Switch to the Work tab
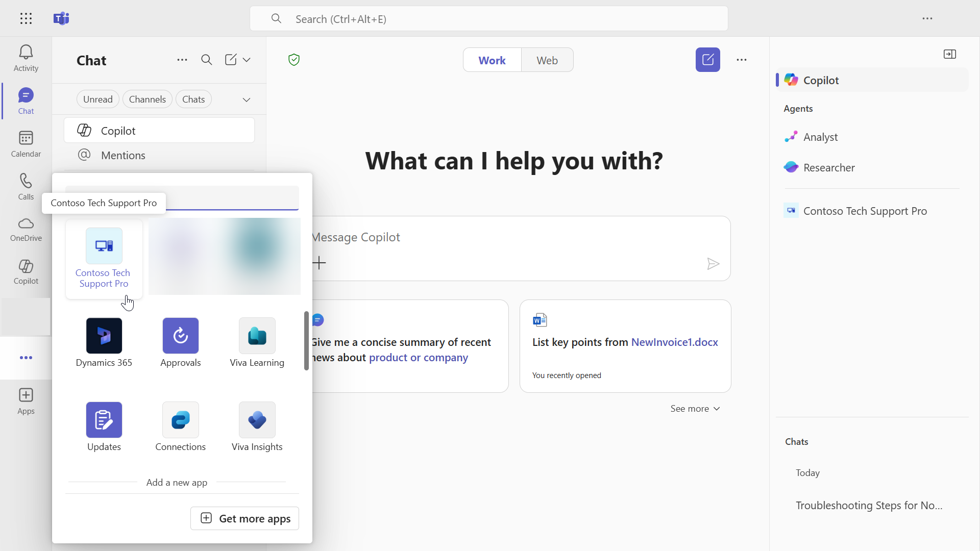 click(492, 60)
